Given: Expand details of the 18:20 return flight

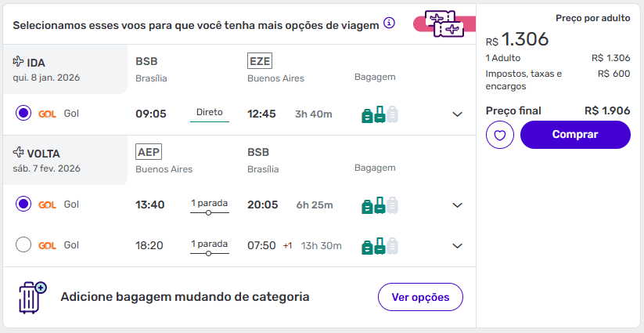Looking at the screenshot, I should click(x=458, y=246).
